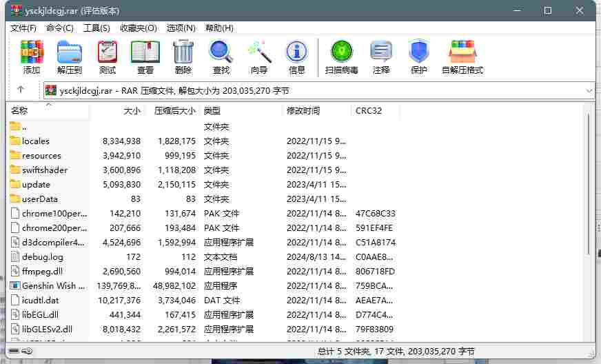Click size value 8,334,938 for locales
Image resolution: width=601 pixels, height=364 pixels.
click(x=121, y=141)
